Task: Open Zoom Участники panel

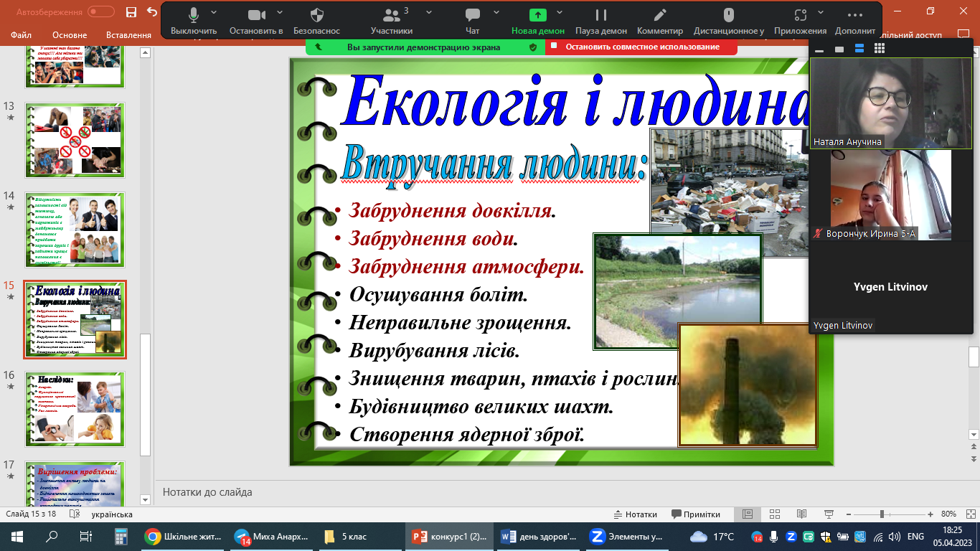Action: (x=392, y=22)
